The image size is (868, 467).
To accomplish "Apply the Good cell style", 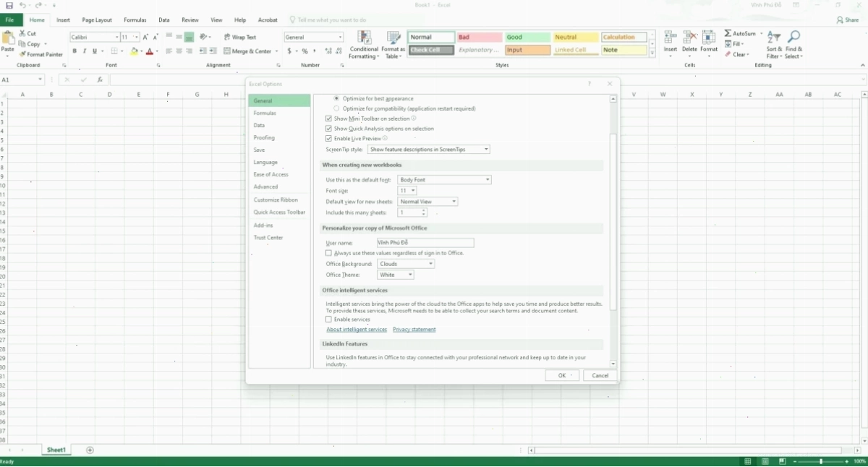I will (x=527, y=37).
